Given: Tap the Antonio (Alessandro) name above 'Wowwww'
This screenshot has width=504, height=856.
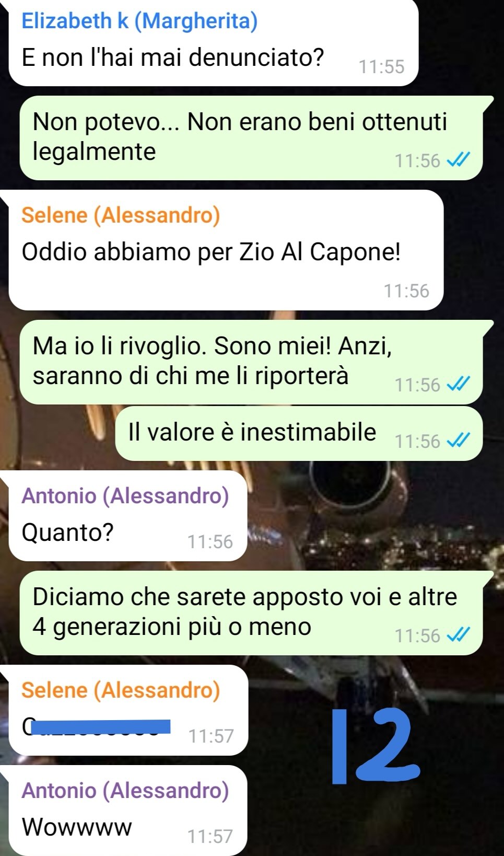Looking at the screenshot, I should (x=125, y=791).
